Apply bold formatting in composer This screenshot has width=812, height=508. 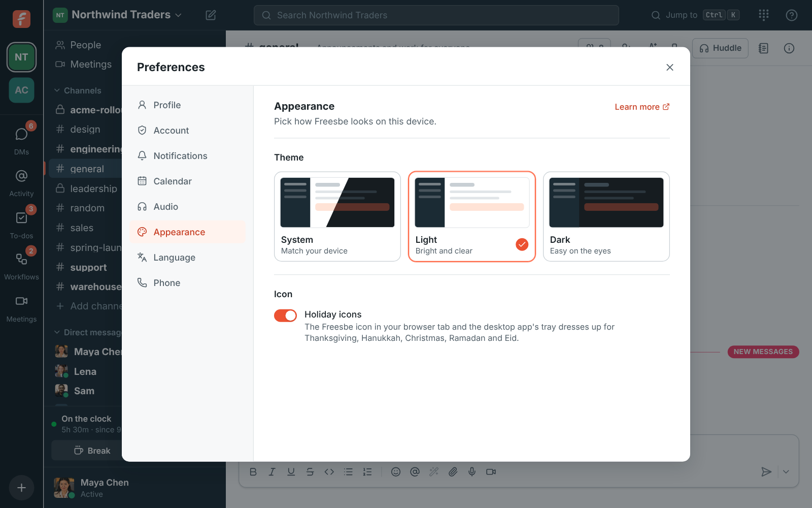(253, 472)
